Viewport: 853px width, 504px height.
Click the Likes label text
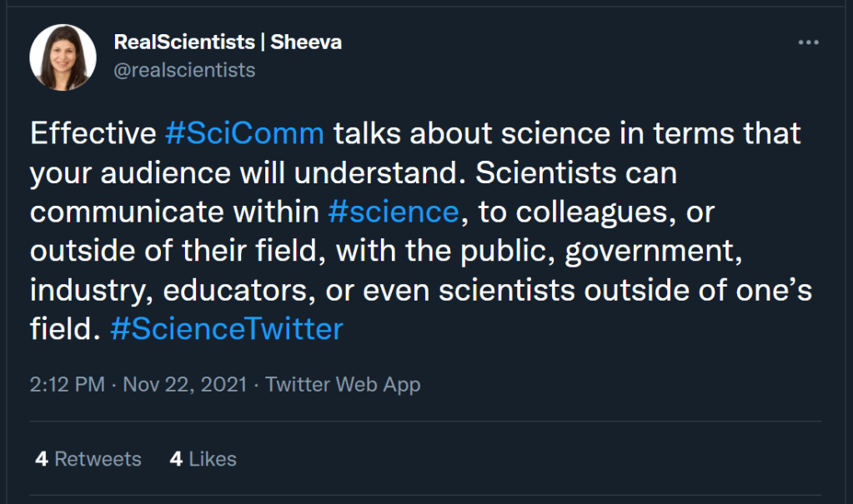(211, 458)
